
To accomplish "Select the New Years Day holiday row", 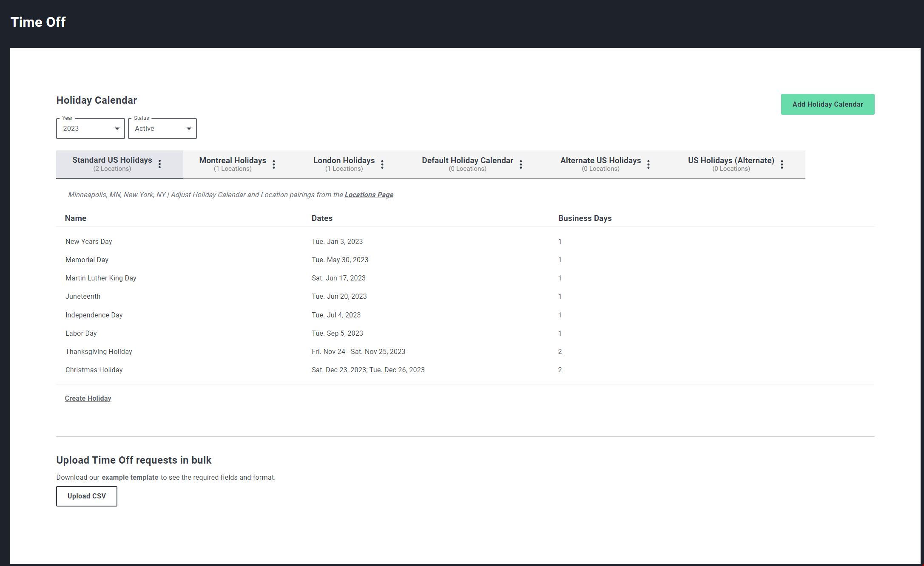I will tap(465, 241).
